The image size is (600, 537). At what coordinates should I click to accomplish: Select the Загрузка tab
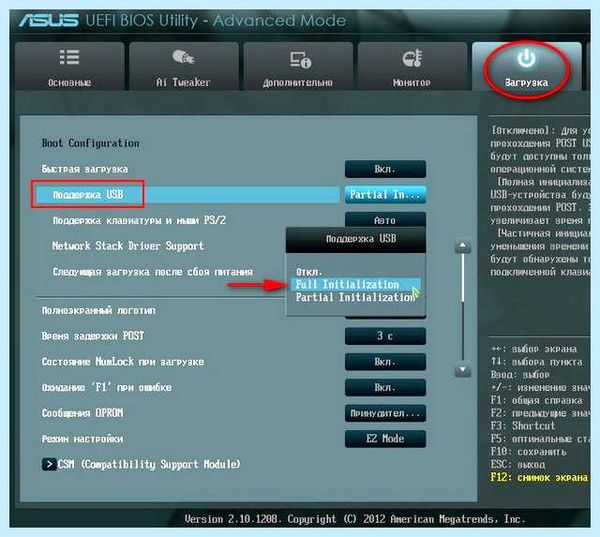tap(527, 66)
